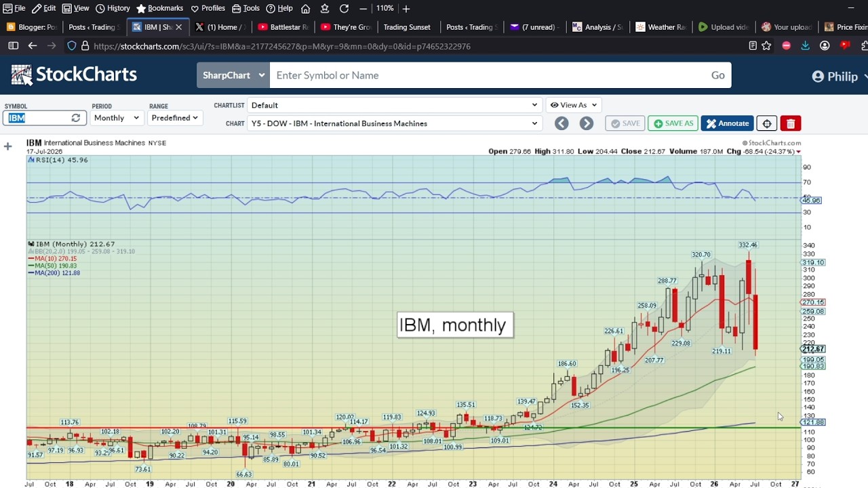Go to the next chart arrow
This screenshot has height=488, width=868.
[587, 123]
